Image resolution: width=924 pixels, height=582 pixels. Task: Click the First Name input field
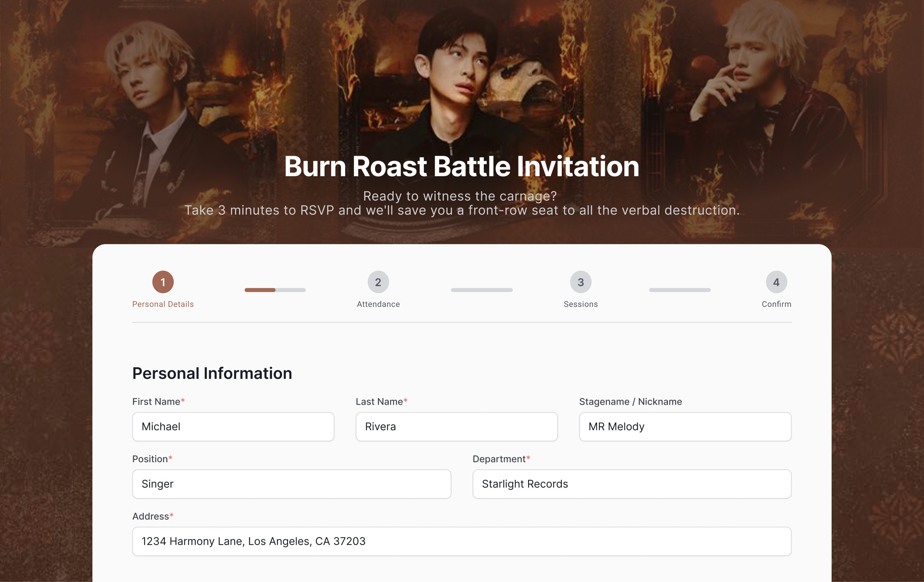coord(233,426)
